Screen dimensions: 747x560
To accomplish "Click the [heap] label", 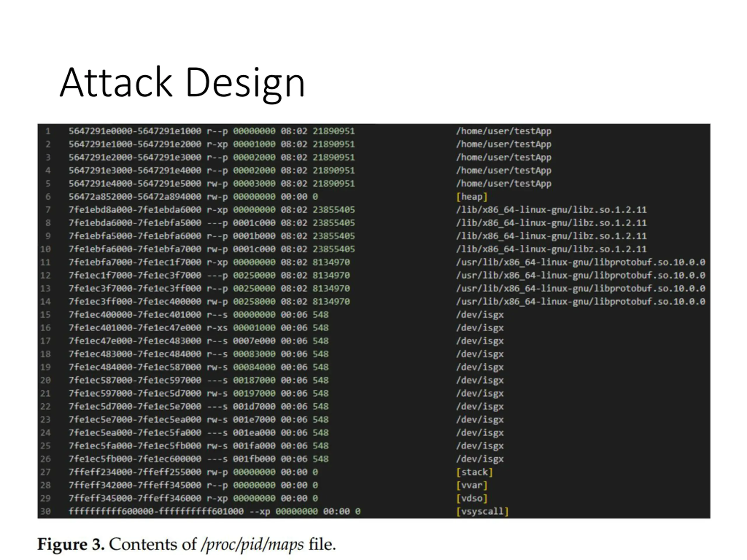I will pyautogui.click(x=472, y=197).
